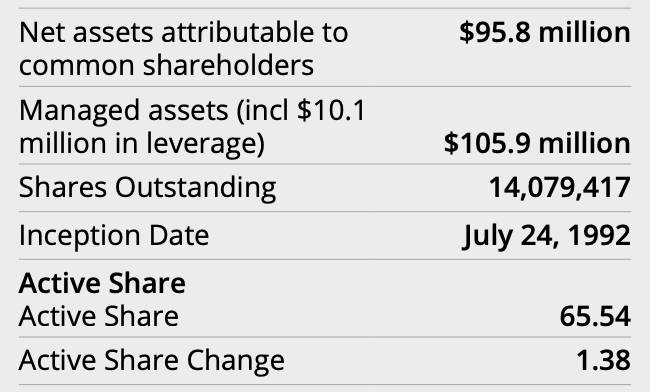Image resolution: width=650 pixels, height=392 pixels.
Task: Click the 'Net assets attributable to common shareholders' label
Action: point(183,48)
